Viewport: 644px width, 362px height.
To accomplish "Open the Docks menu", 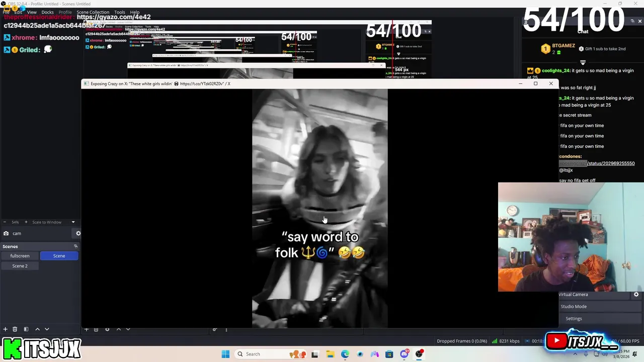I will 47,12.
